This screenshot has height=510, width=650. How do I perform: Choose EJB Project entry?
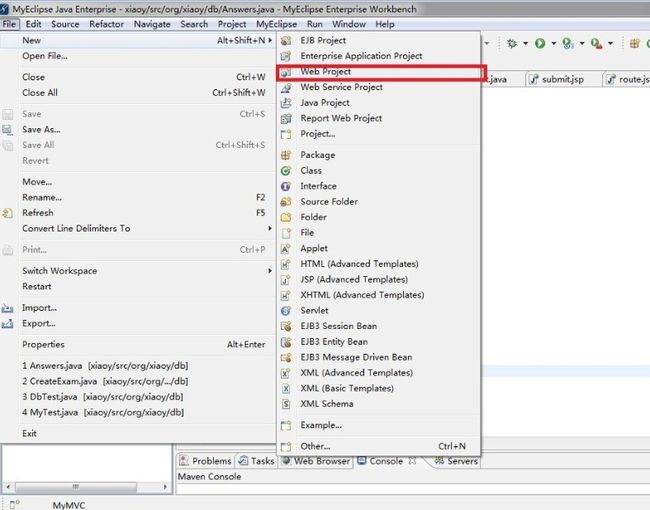[379, 41]
